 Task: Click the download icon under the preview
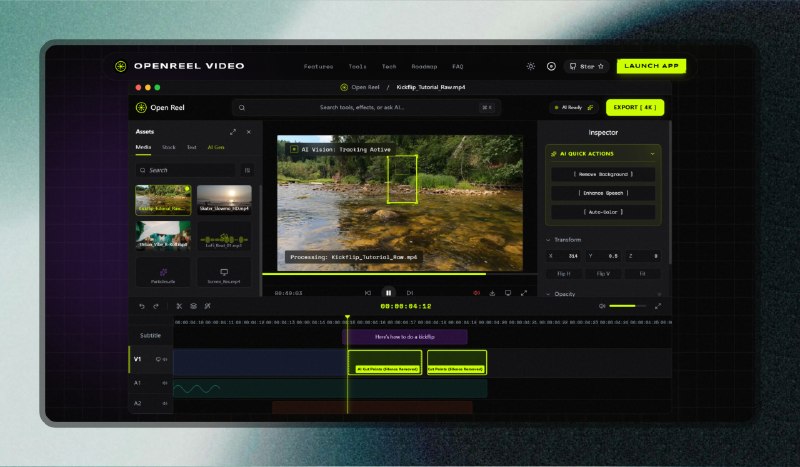(x=492, y=293)
